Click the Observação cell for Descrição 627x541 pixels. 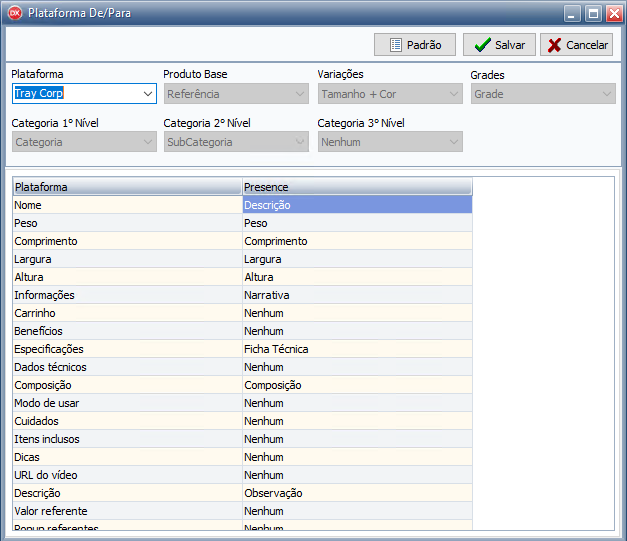pyautogui.click(x=357, y=493)
